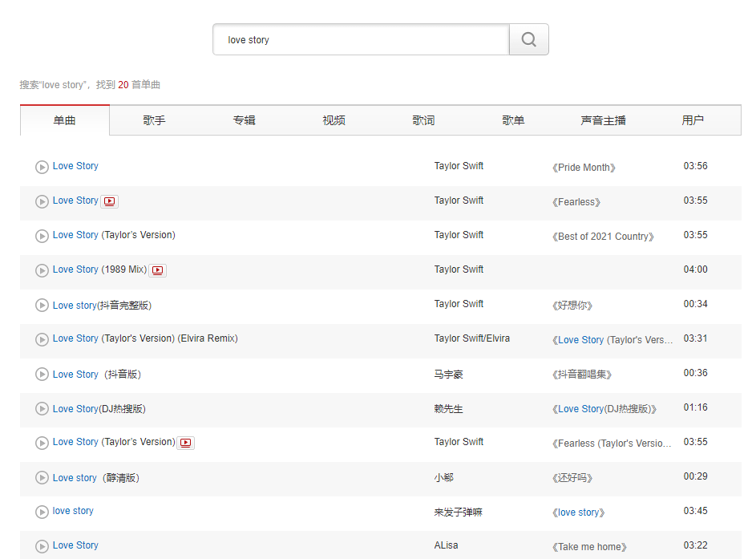756x559 pixels.
Task: Open the 《抖音翻唱集》 album
Action: pyautogui.click(x=582, y=375)
